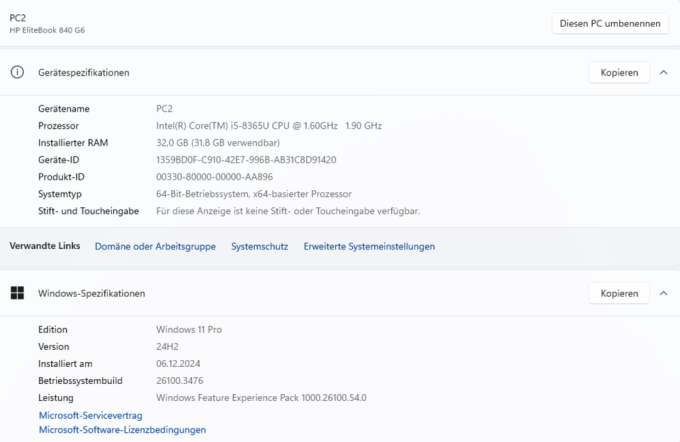Collapse the Windows-Spezifikationen section chevron
The width and height of the screenshot is (680, 442).
click(664, 294)
